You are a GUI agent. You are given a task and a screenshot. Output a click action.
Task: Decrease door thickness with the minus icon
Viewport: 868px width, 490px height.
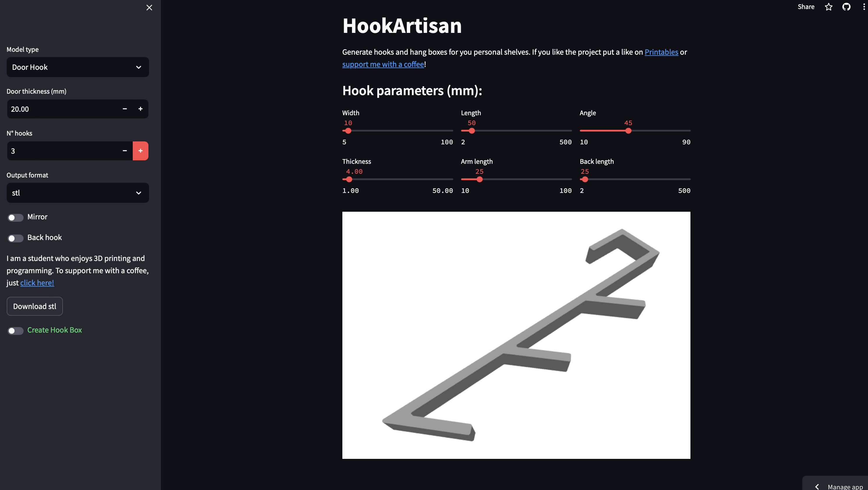coord(124,109)
